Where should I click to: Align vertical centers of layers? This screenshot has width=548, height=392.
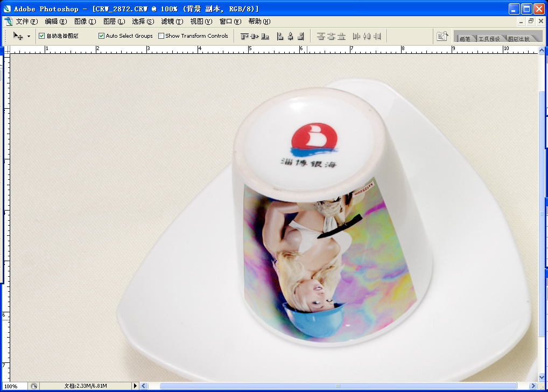click(255, 36)
